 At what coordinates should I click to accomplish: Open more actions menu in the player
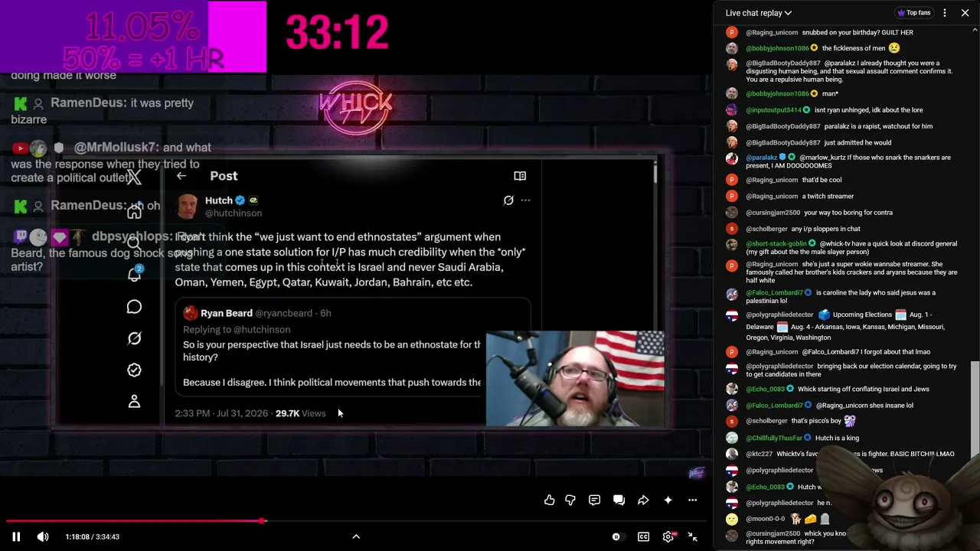(692, 500)
